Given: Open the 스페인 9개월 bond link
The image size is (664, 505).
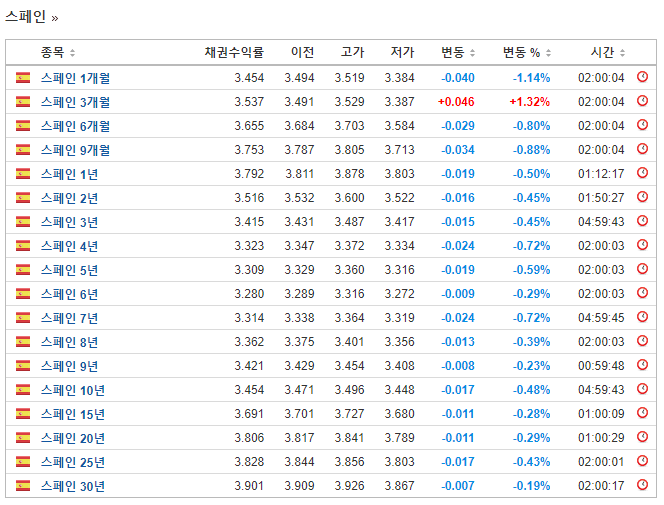Looking at the screenshot, I should 75,150.
